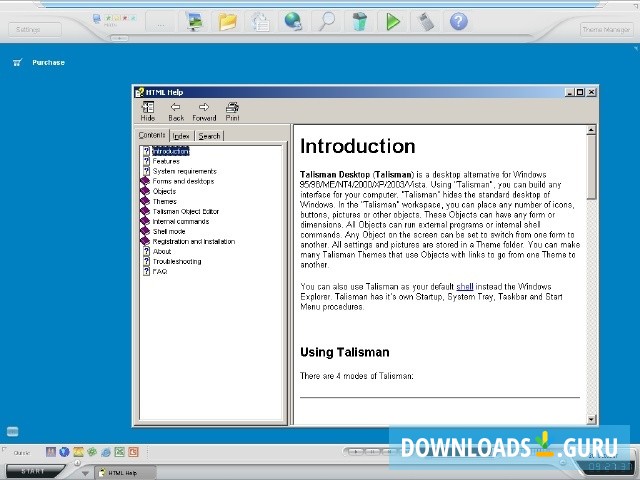Click the pause button in taskbar media controls
Viewport: 640px width, 480px height.
[x=372, y=451]
